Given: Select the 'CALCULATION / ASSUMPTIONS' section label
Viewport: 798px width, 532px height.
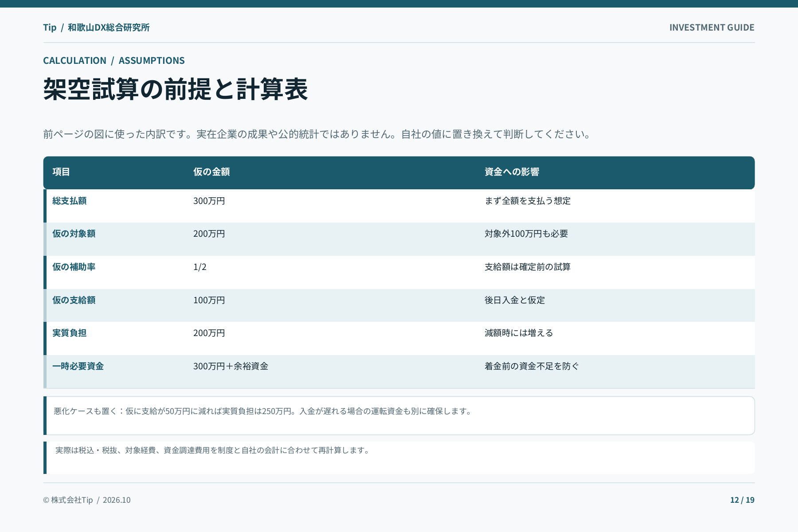Looking at the screenshot, I should click(114, 60).
